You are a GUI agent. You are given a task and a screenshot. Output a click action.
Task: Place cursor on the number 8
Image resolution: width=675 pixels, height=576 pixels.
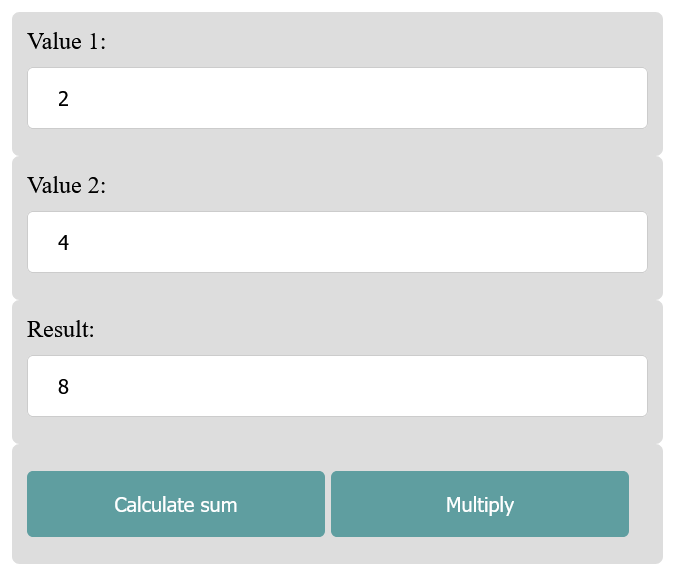coord(63,387)
